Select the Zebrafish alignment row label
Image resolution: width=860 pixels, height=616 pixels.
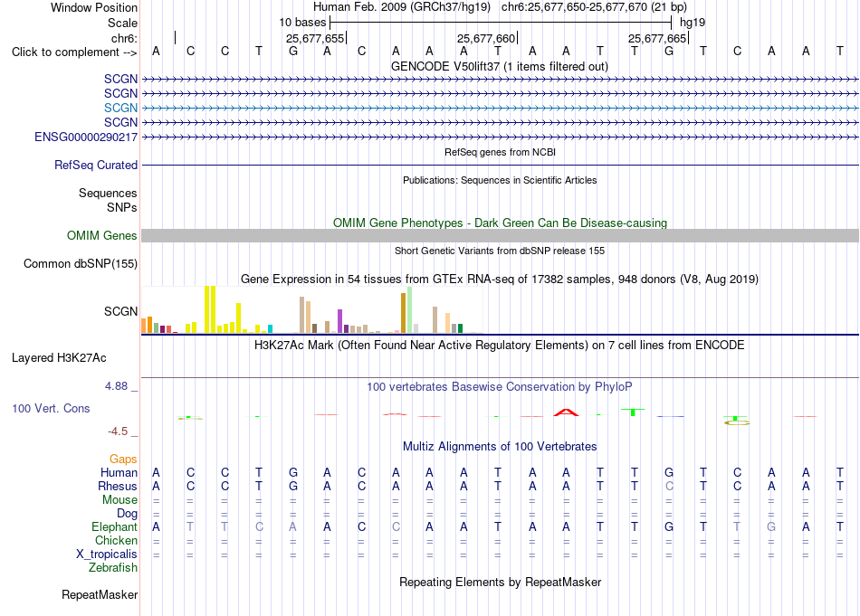(x=113, y=568)
